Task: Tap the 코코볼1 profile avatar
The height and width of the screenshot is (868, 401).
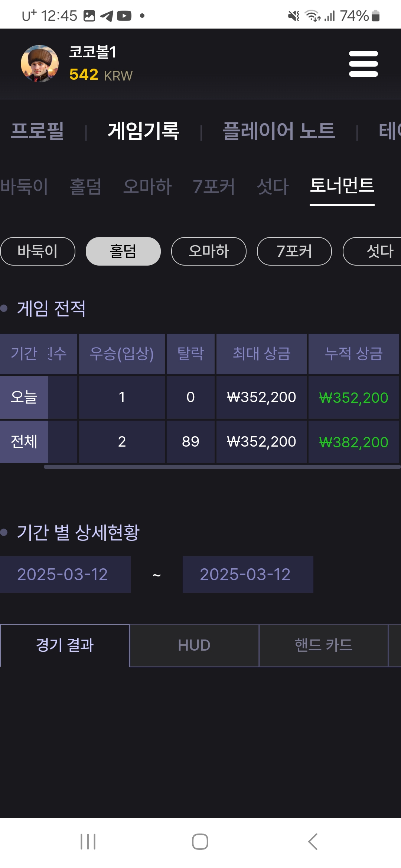Action: [40, 64]
